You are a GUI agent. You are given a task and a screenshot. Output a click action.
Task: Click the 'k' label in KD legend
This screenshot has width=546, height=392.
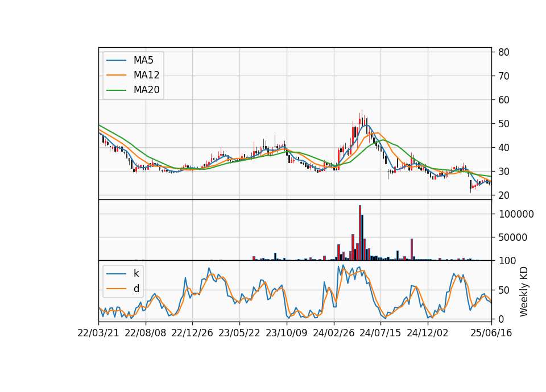(x=136, y=273)
